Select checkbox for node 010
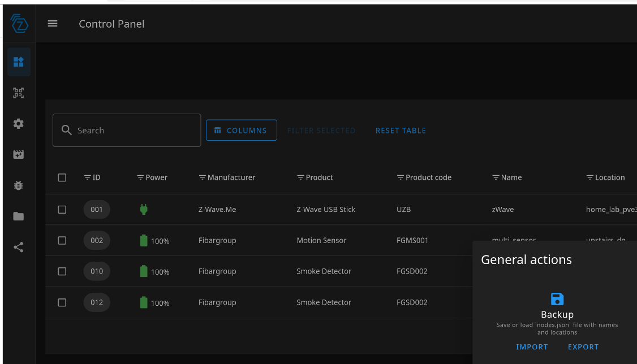Image resolution: width=637 pixels, height=364 pixels. pos(62,271)
